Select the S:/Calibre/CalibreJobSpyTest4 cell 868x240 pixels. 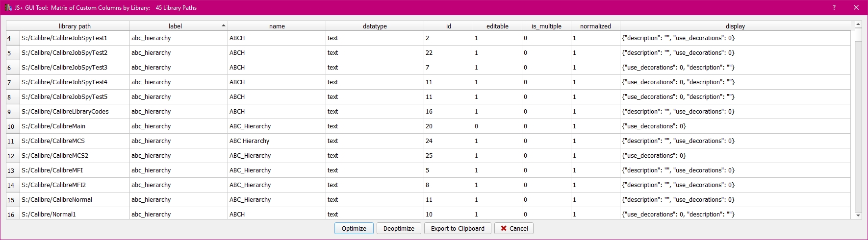(x=75, y=82)
